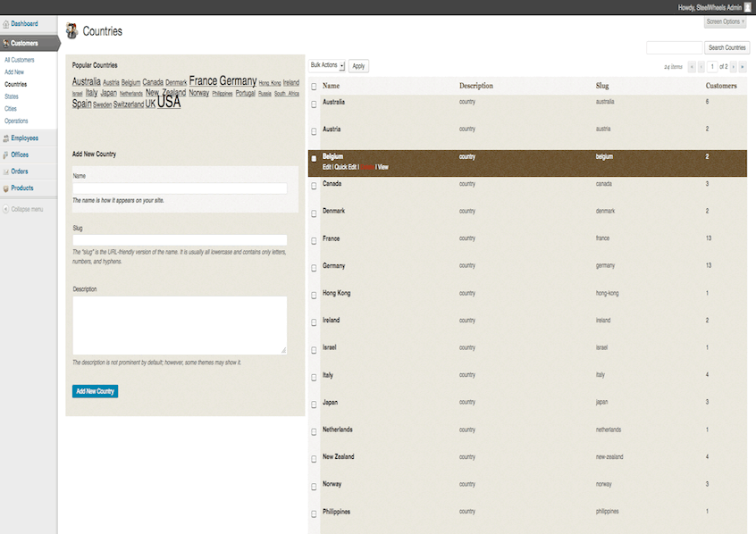This screenshot has height=534, width=756.
Task: Click the Orders menu icon
Action: point(6,171)
